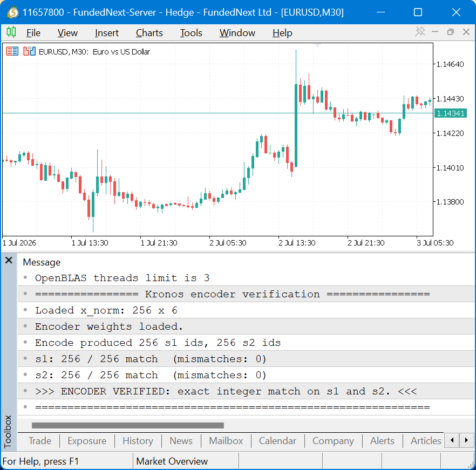Restore the inner chart window

pos(451,32)
